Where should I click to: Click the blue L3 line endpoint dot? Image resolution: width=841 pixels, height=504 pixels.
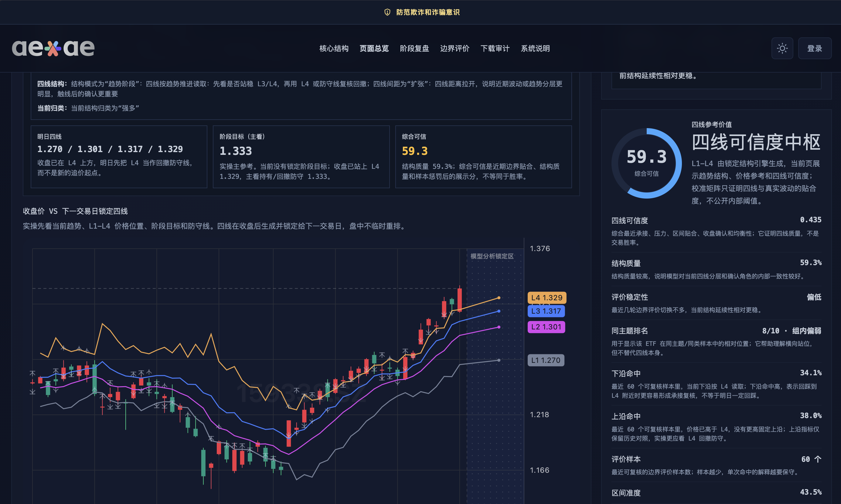(x=499, y=311)
